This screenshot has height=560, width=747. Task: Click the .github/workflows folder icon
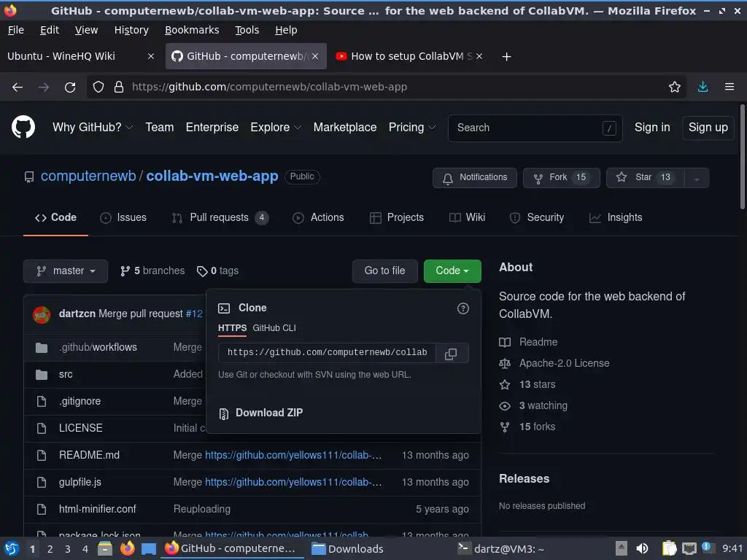42,348
